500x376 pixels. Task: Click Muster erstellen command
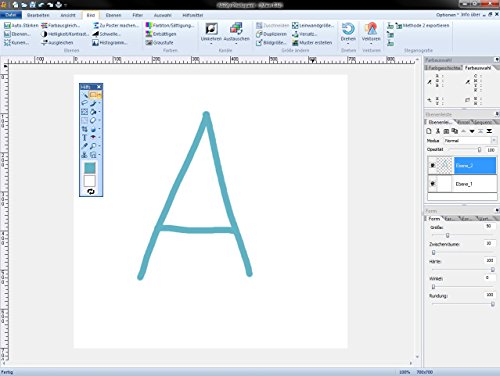(312, 43)
